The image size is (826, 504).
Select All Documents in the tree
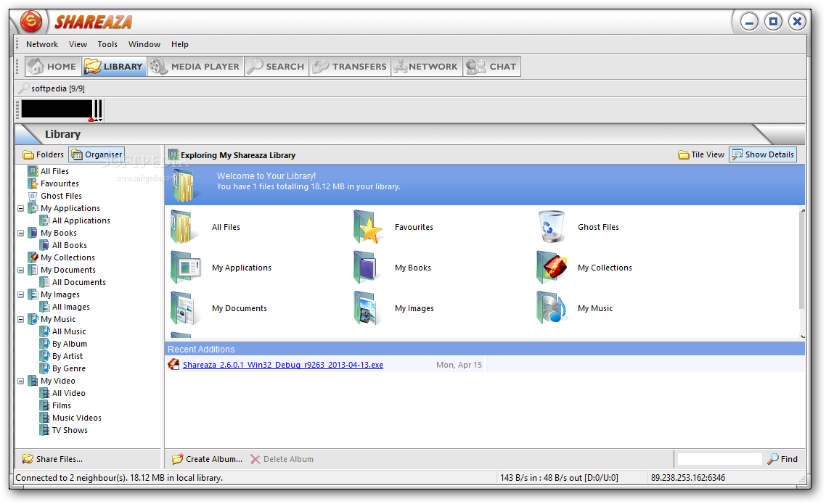pos(79,282)
